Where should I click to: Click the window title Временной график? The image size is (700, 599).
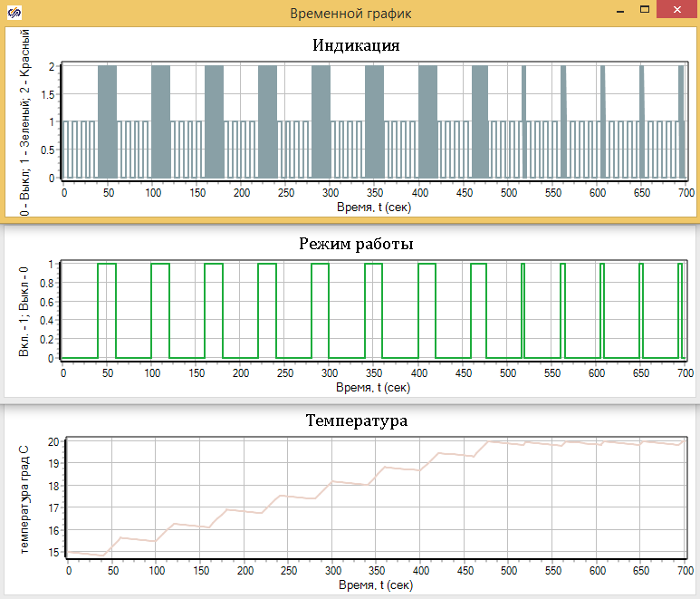pos(350,14)
